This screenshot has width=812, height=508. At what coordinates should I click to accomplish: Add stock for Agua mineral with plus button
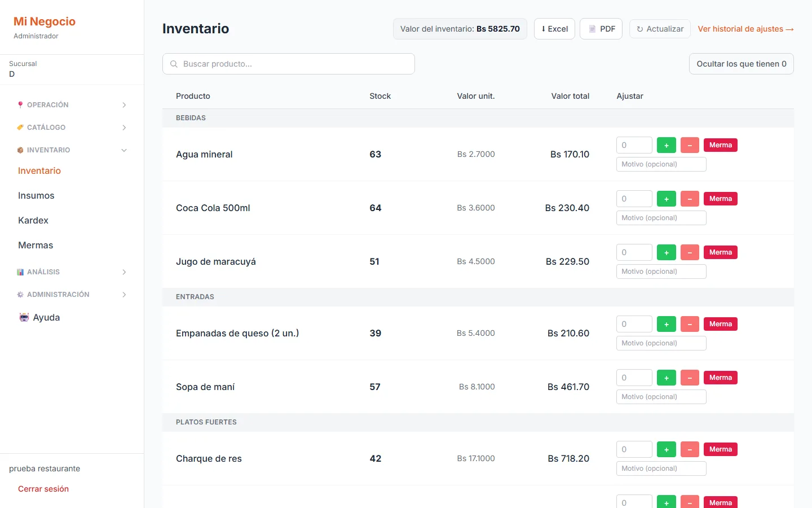tap(667, 145)
